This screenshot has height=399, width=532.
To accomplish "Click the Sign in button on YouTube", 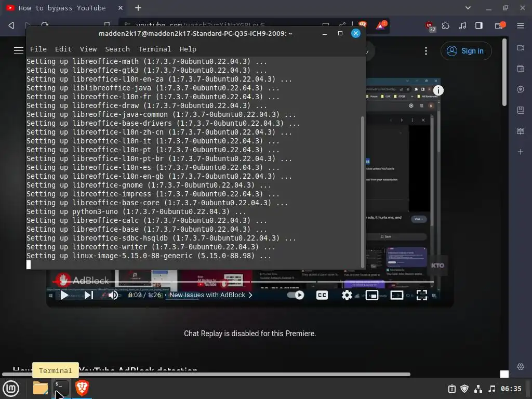I will click(466, 51).
